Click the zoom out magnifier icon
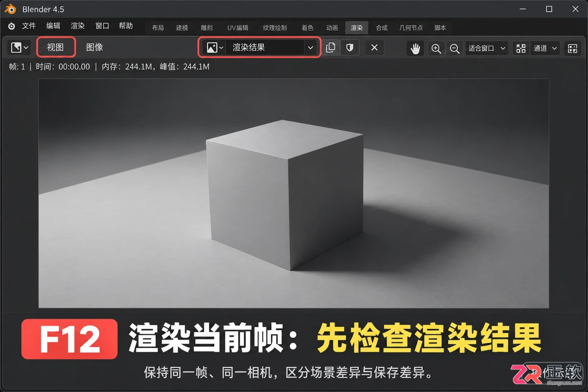Viewport: 588px width, 392px height. pyautogui.click(x=454, y=49)
